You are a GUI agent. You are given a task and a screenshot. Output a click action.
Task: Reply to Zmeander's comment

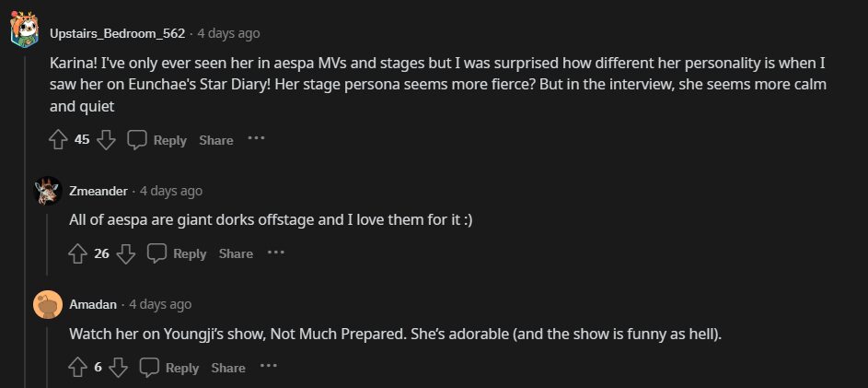point(177,253)
